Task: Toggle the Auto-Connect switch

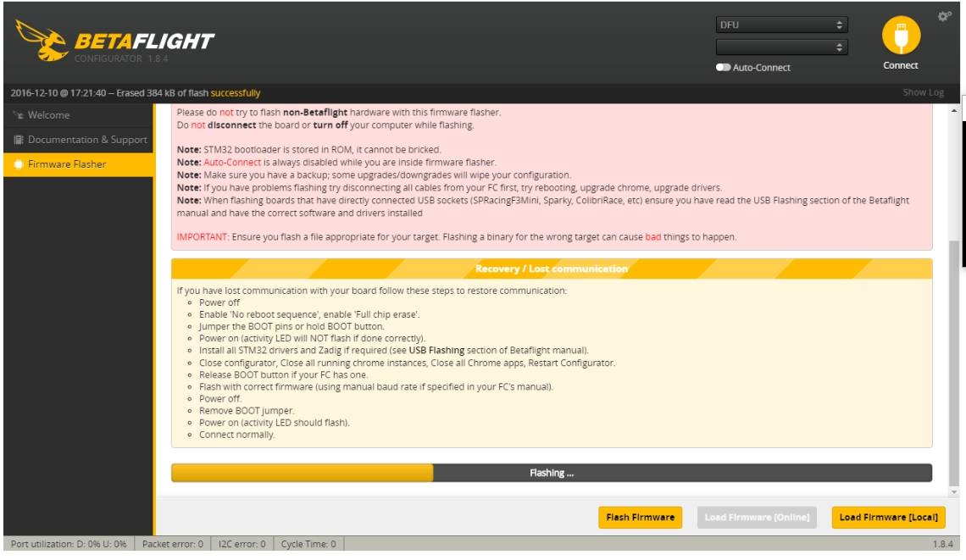Action: (x=723, y=67)
